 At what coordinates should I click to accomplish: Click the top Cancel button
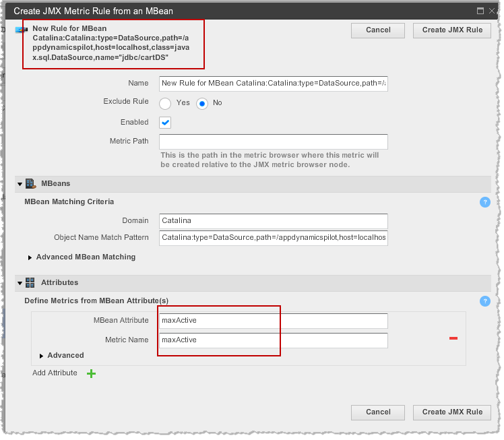[x=378, y=30]
